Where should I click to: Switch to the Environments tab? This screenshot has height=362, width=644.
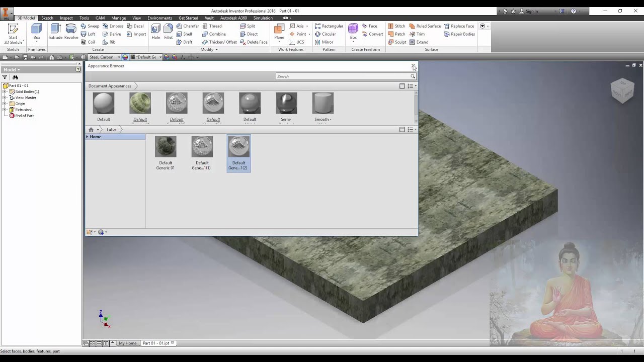[x=160, y=18]
